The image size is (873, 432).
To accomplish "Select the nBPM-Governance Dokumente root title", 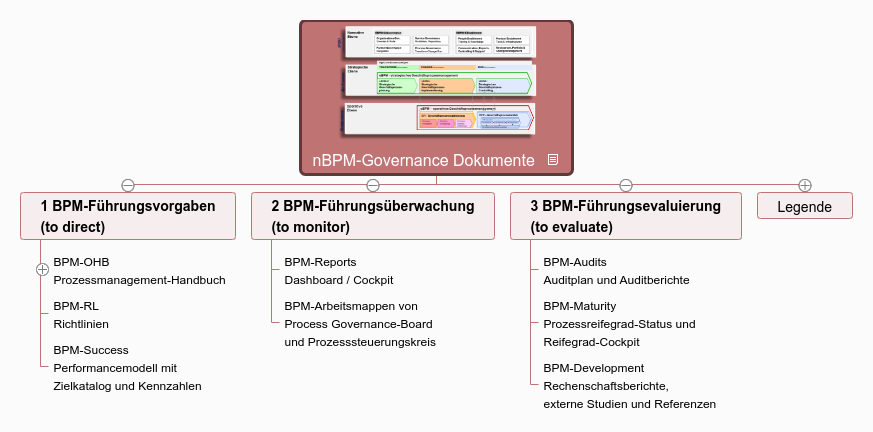I will [423, 160].
